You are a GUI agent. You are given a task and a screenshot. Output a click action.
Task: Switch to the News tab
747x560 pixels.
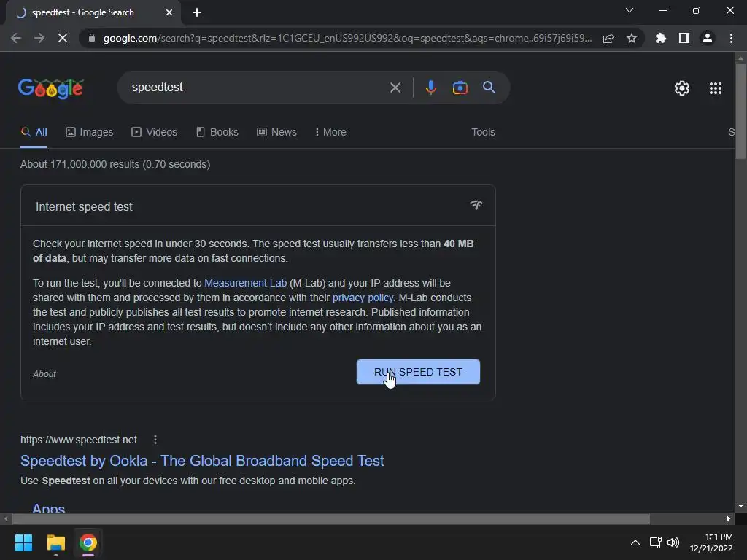pyautogui.click(x=276, y=132)
